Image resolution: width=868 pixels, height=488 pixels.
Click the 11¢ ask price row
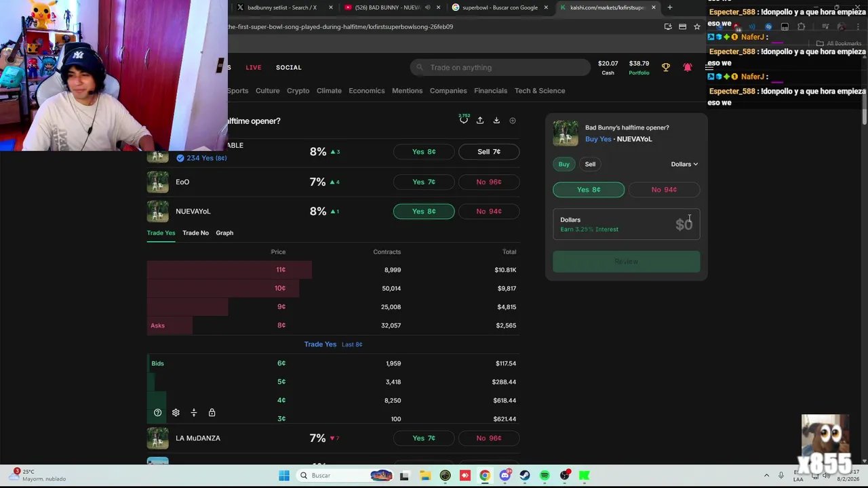(x=333, y=270)
